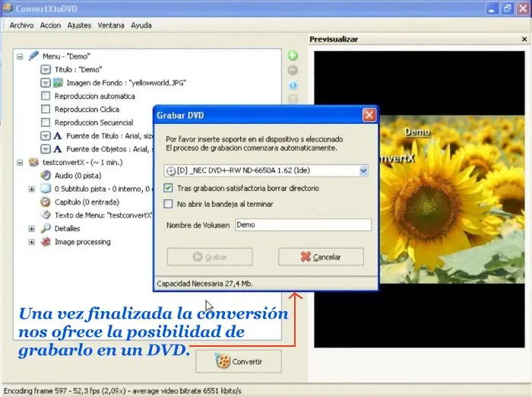Click the Capacidad Necesaria 27,4 Mb status text
The width and height of the screenshot is (532, 397).
tap(205, 284)
